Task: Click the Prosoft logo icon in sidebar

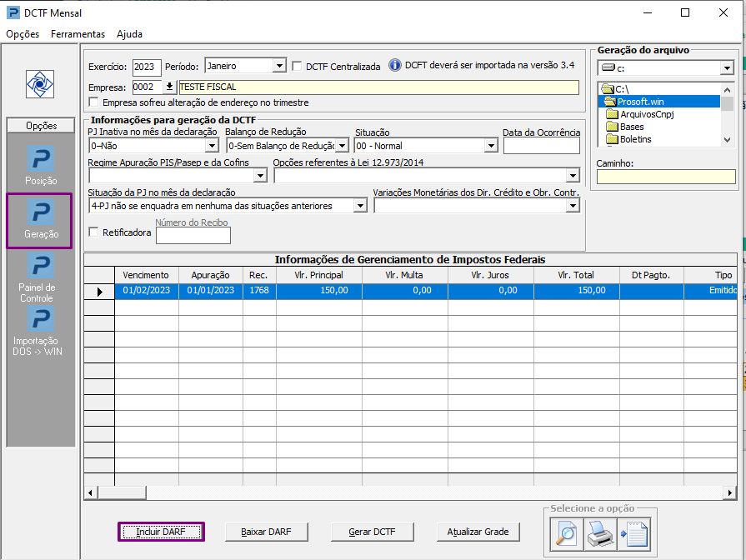Action: (x=40, y=84)
